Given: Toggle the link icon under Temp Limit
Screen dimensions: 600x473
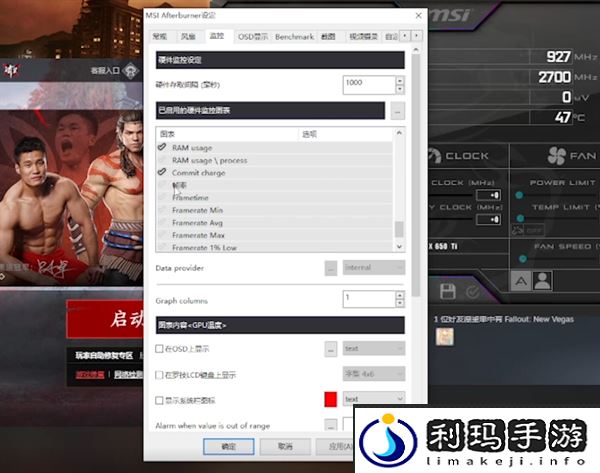Looking at the screenshot, I should coord(518,230).
